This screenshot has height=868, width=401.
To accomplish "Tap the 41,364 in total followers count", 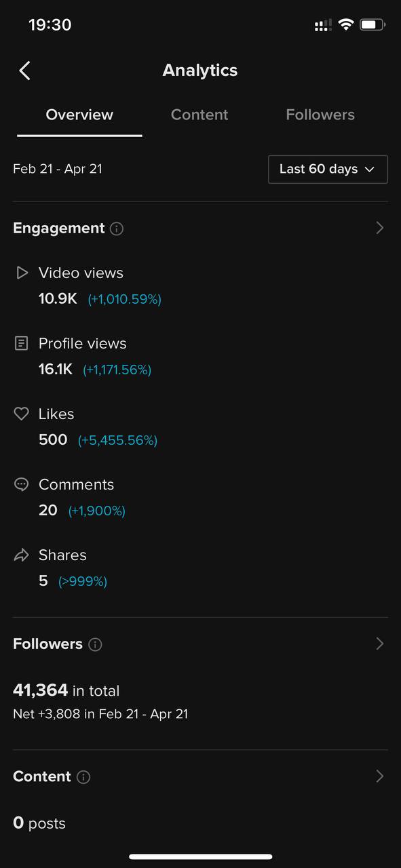I will coord(66,690).
